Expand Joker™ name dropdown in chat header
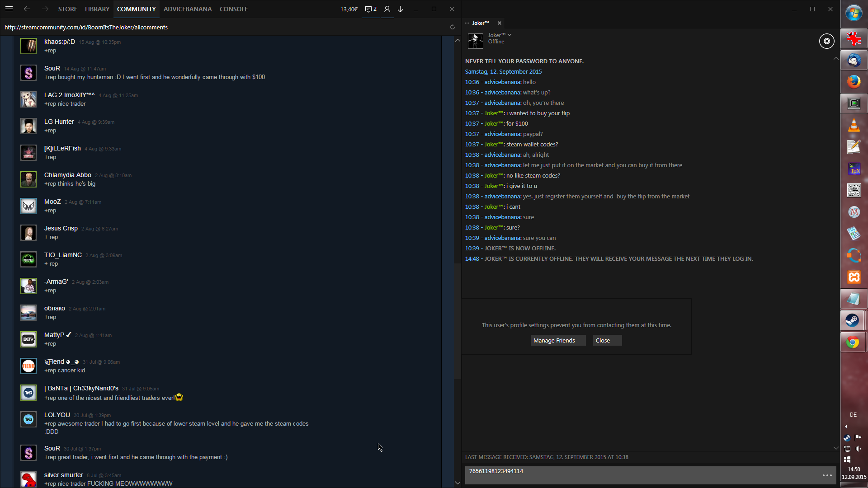Image resolution: width=868 pixels, height=488 pixels. [509, 35]
